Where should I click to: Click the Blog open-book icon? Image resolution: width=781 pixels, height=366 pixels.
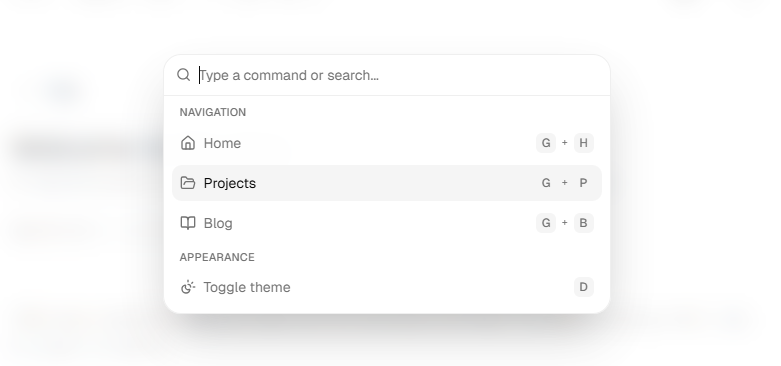[x=188, y=223]
